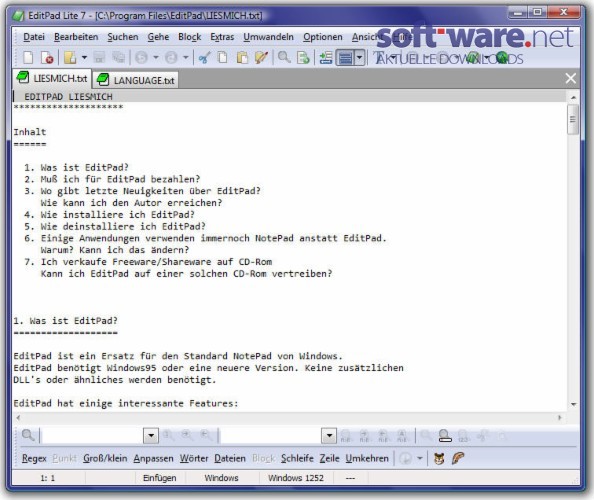Toggle the Zeile line-by-line option

point(329,458)
